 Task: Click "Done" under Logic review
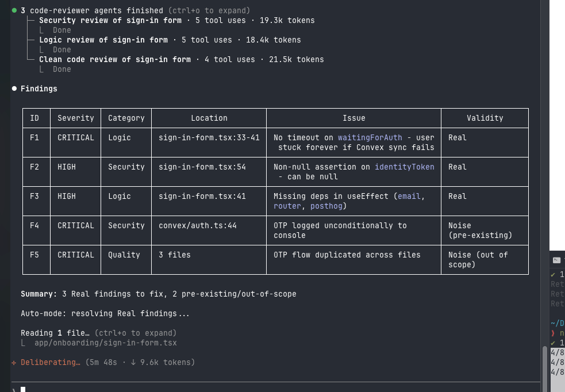(x=62, y=50)
